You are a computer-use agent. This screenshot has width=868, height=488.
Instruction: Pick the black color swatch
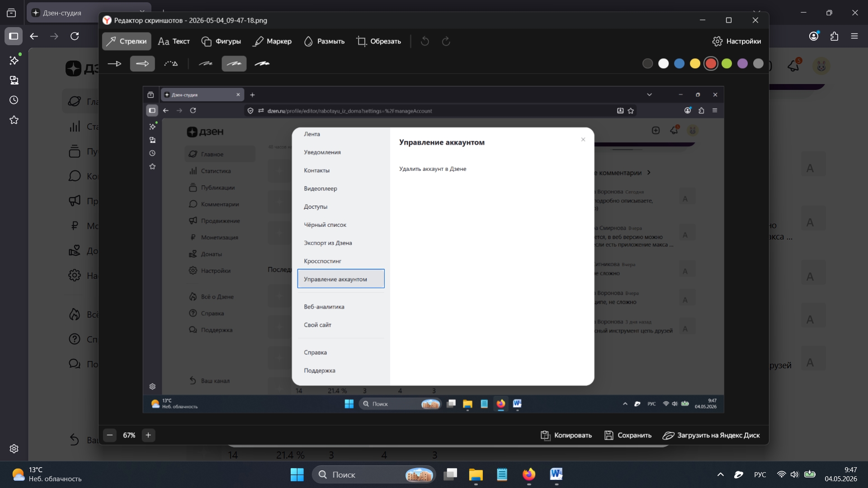click(x=648, y=64)
